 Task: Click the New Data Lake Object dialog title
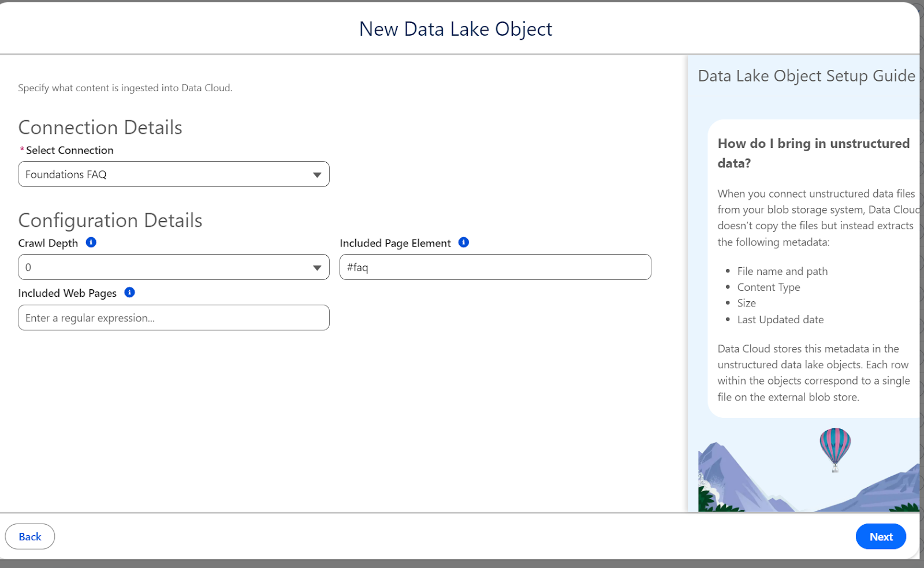(456, 29)
